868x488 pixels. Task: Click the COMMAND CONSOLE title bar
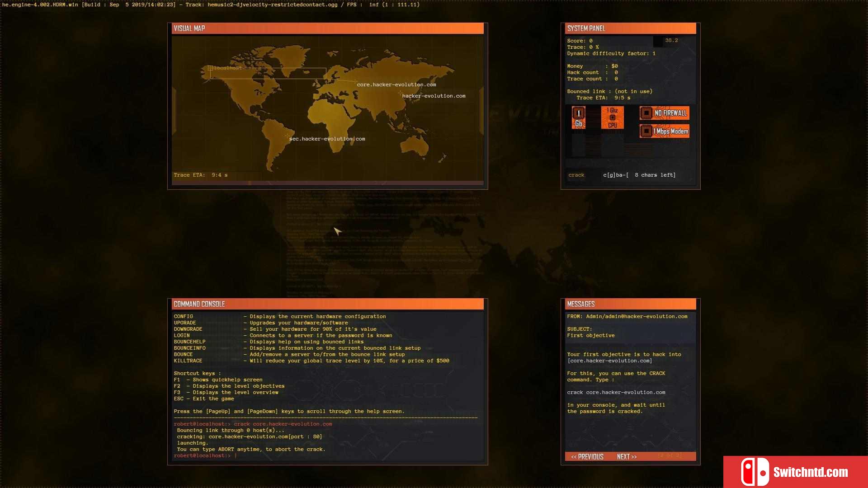coord(328,304)
